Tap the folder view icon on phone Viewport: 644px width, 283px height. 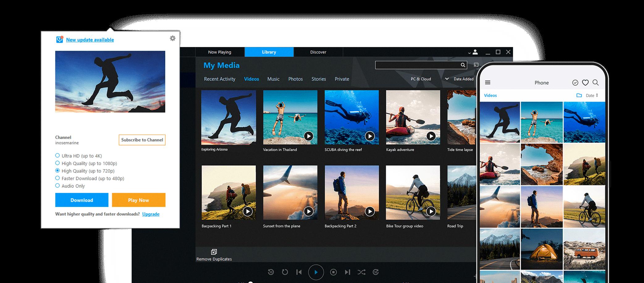[x=579, y=95]
